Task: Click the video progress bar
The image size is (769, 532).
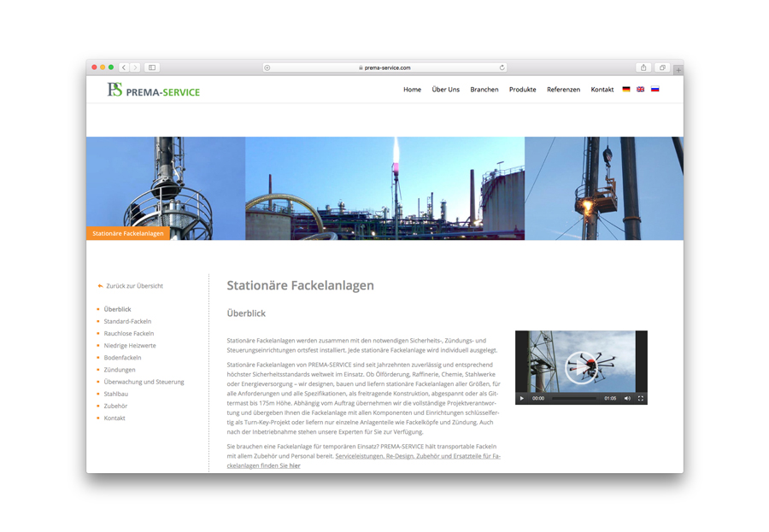Action: [x=573, y=398]
